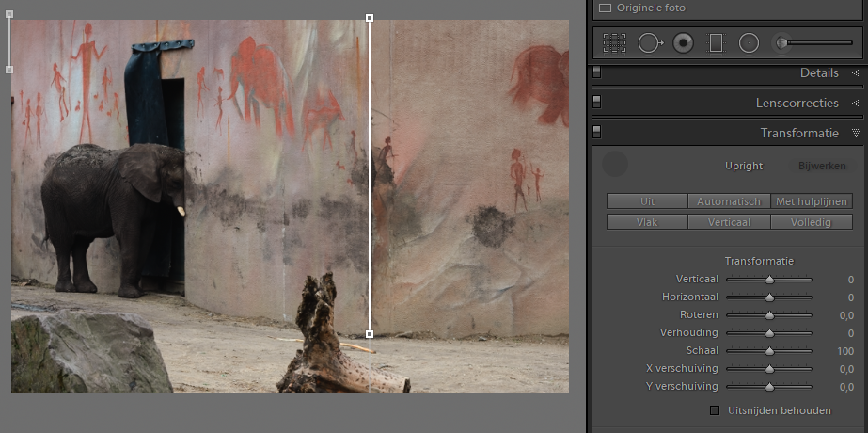This screenshot has width=868, height=433.
Task: Toggle the Transformatie panel switch
Action: tap(597, 133)
